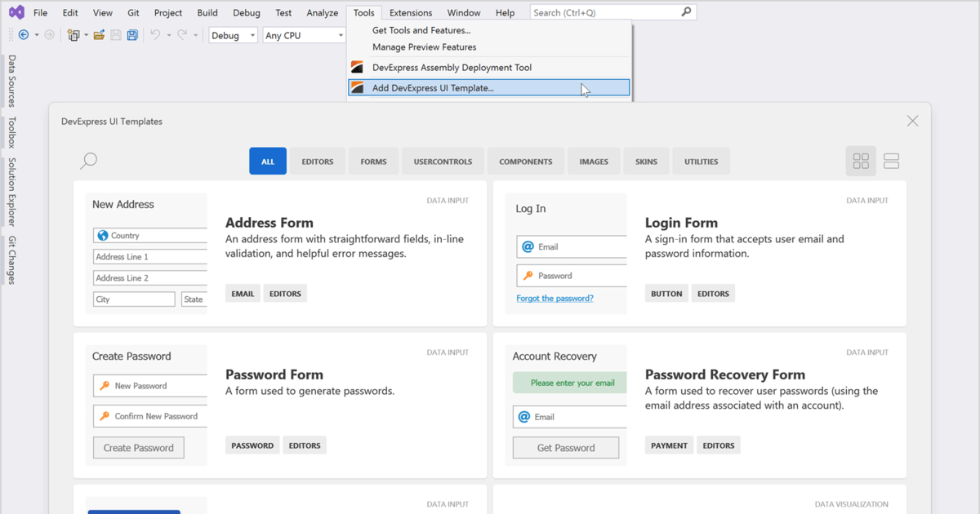Click the Save All icon in the toolbar
The width and height of the screenshot is (980, 514).
131,34
